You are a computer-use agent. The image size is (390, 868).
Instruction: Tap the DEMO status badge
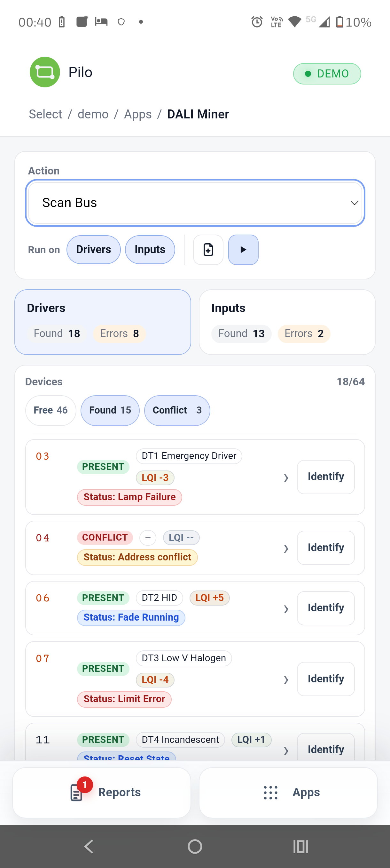point(327,74)
